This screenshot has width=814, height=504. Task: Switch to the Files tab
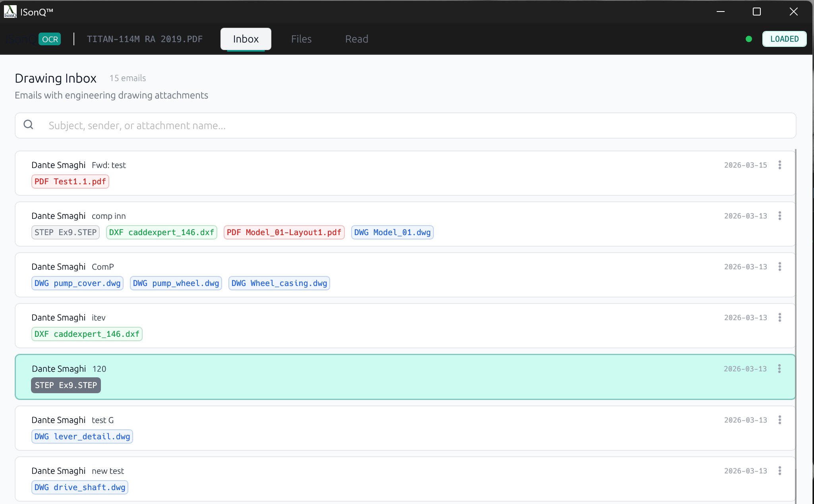pyautogui.click(x=301, y=39)
